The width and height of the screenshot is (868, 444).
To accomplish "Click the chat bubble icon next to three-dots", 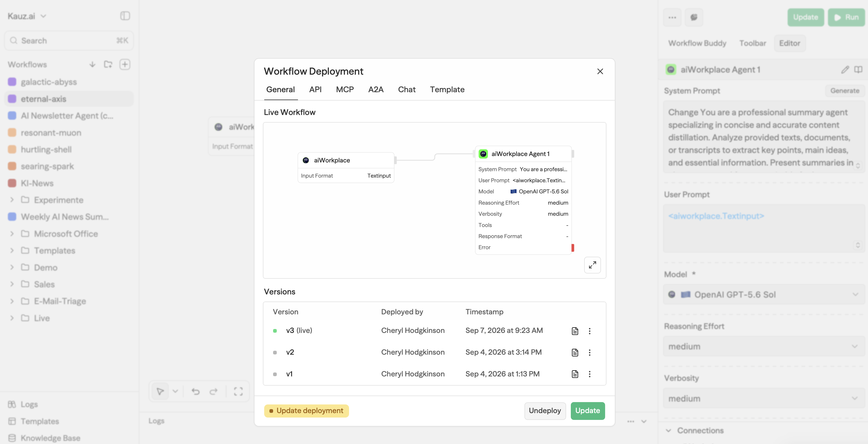I will pos(693,17).
